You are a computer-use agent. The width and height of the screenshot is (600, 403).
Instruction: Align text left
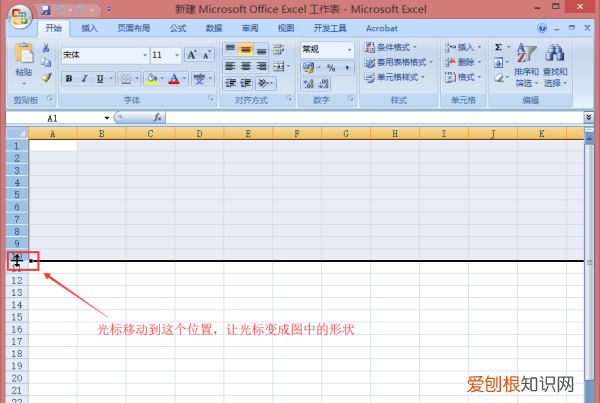point(230,66)
